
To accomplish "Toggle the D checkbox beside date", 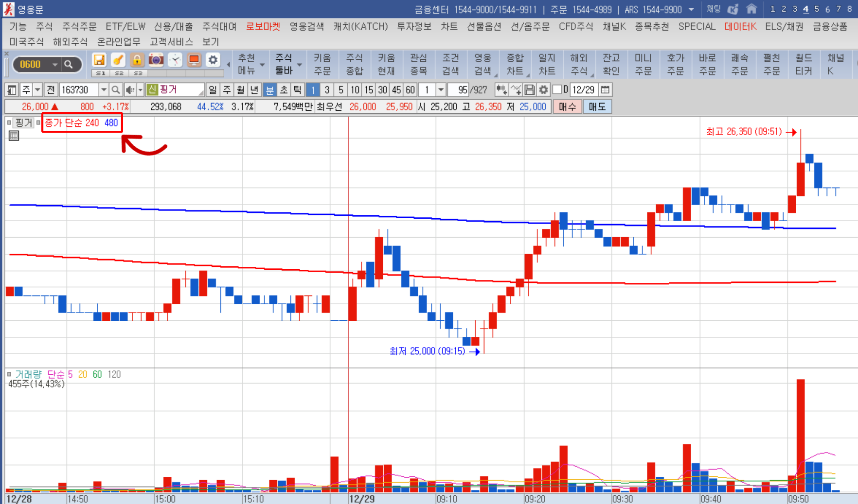I will click(557, 89).
